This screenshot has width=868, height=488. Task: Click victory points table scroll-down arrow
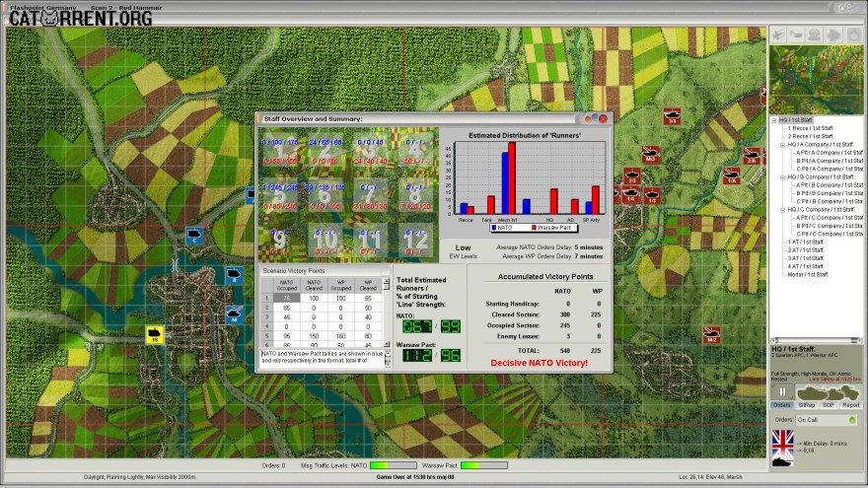[387, 344]
